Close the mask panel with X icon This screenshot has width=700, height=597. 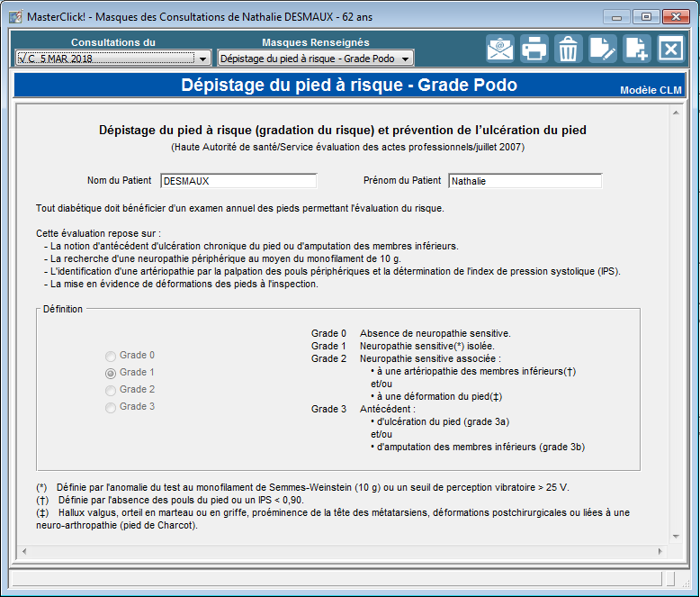(x=670, y=49)
